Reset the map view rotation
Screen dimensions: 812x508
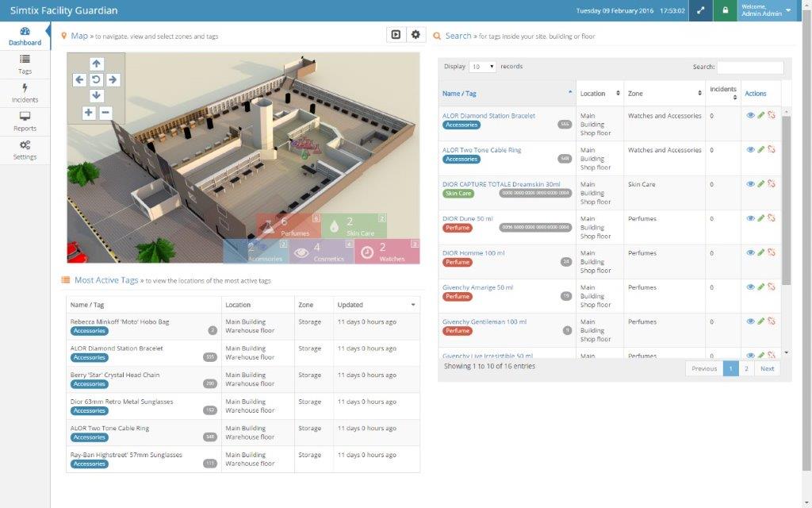point(97,79)
